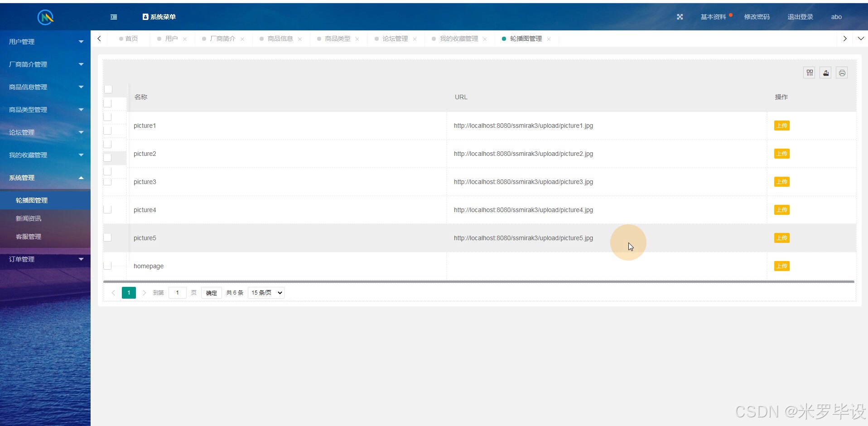
Task: Click the abo username
Action: point(836,17)
